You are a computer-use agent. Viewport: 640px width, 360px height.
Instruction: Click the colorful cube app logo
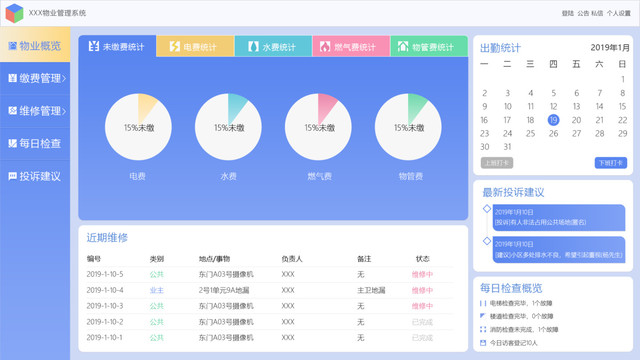[x=14, y=13]
